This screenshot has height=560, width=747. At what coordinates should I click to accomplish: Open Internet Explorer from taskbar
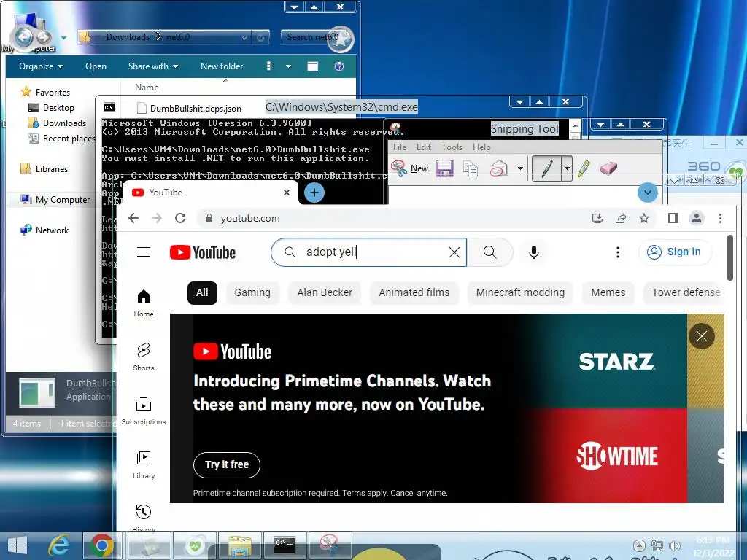click(x=59, y=545)
